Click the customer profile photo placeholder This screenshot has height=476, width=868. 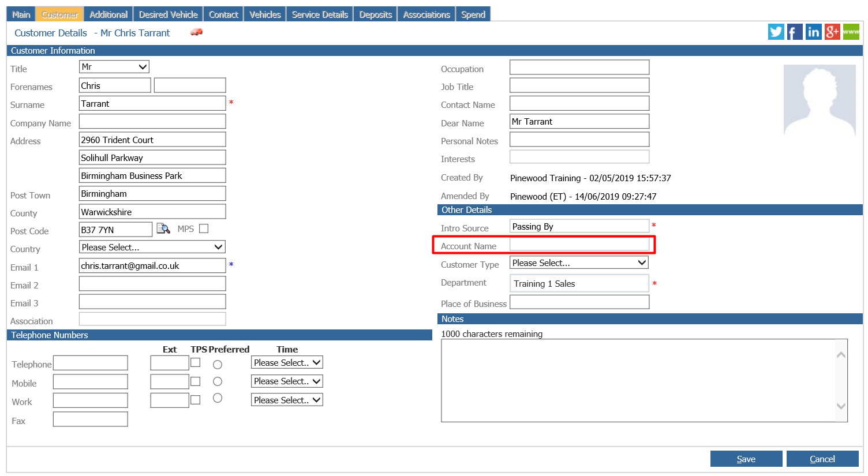[x=820, y=100]
